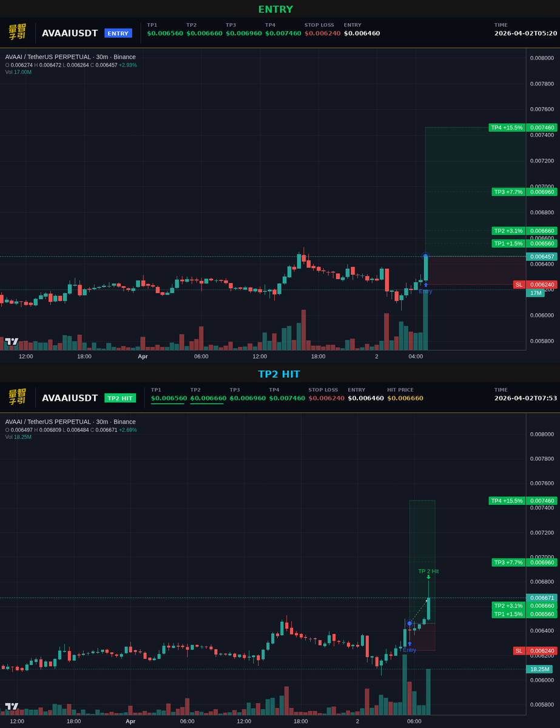The height and width of the screenshot is (728, 560).
Task: Open the TradingView logo on the upper chart
Action: (12, 342)
